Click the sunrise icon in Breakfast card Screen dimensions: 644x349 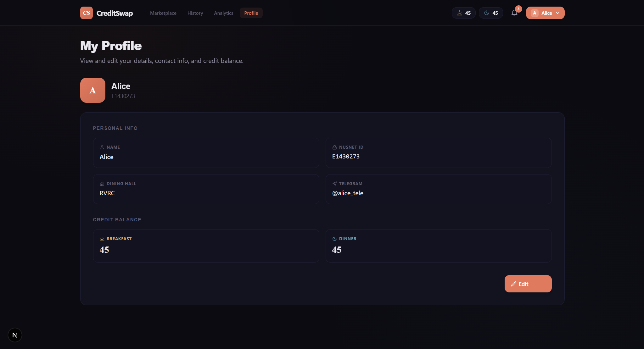click(x=102, y=239)
